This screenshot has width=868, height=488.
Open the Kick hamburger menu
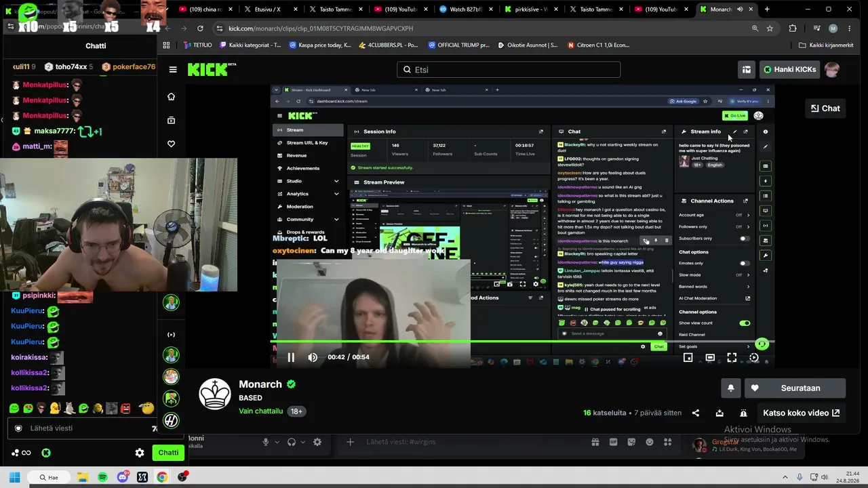(173, 69)
